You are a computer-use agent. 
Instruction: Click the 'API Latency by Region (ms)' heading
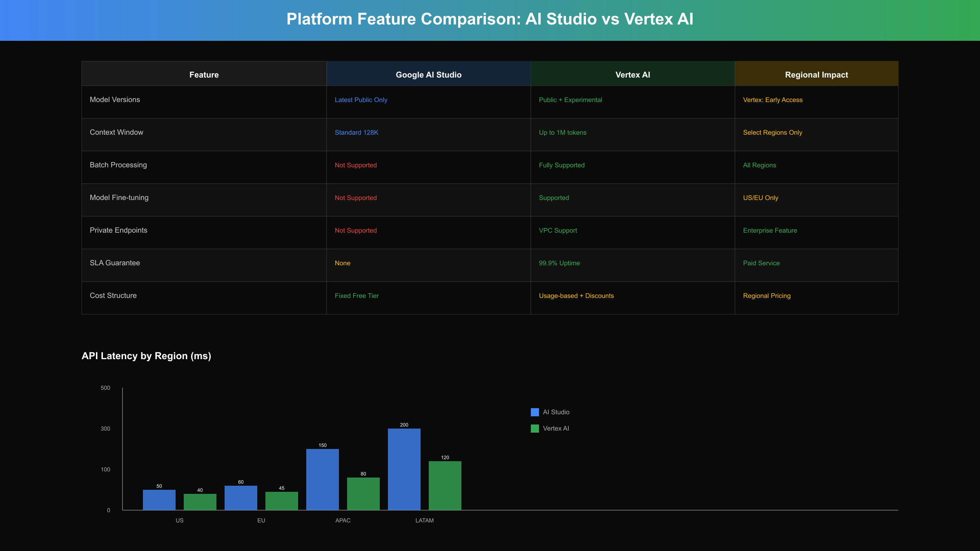click(x=147, y=356)
